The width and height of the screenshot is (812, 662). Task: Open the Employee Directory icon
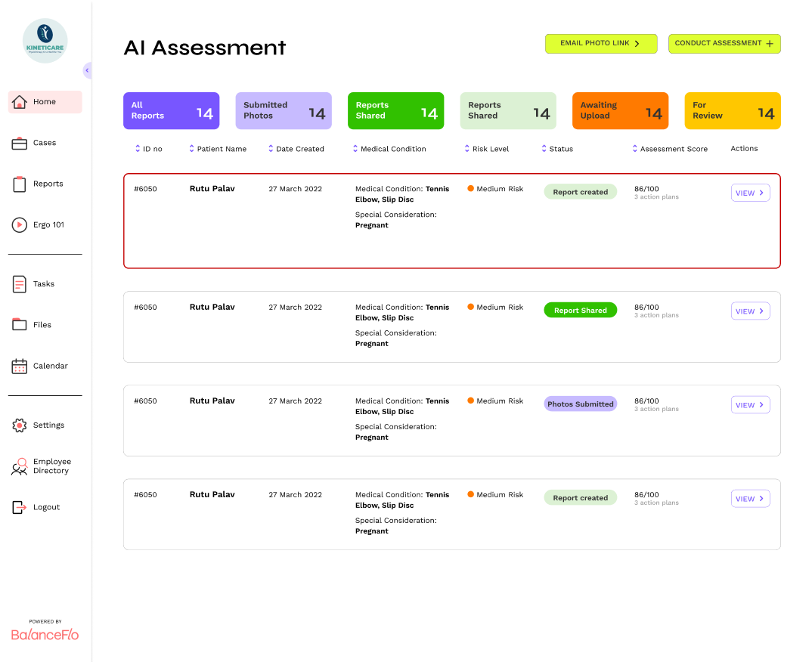[19, 466]
